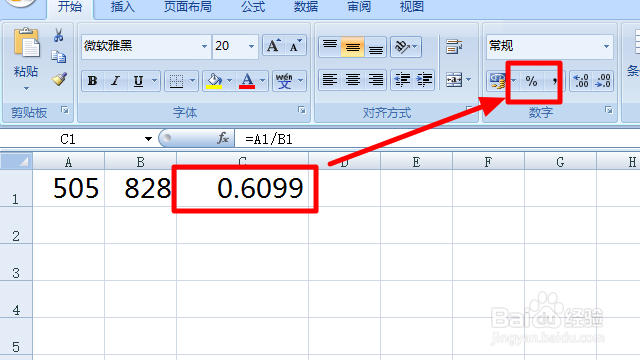Decrease font size with small A
The width and height of the screenshot is (640, 360).
point(295,46)
